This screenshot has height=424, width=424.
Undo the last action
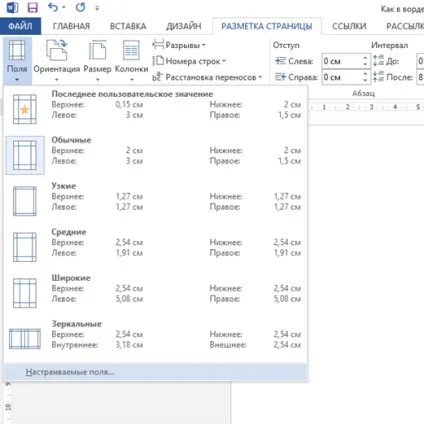click(53, 7)
